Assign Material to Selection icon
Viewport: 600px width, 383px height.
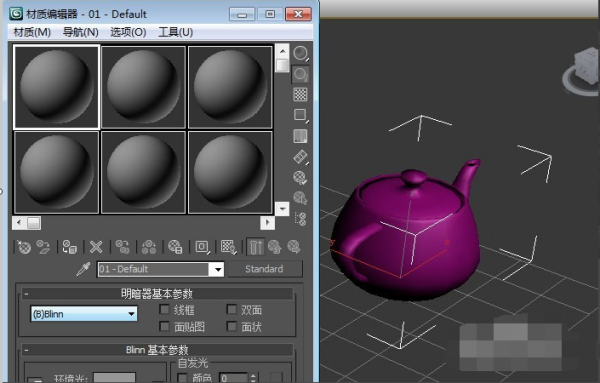pos(70,247)
